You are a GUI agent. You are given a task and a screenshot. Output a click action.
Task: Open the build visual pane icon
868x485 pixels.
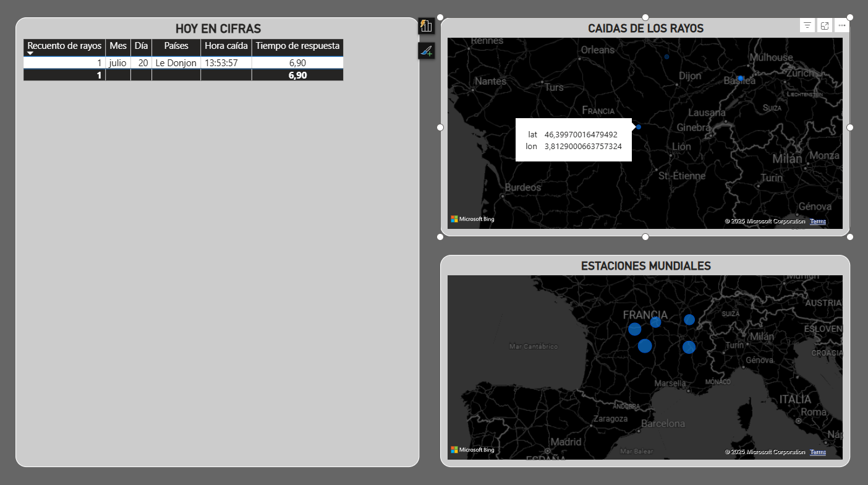(x=426, y=26)
